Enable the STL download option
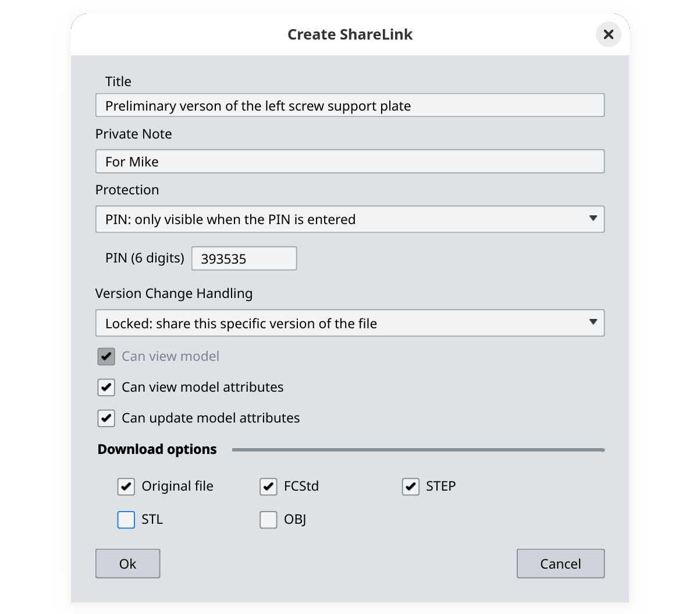Screen dimensions: 700x614 point(126,520)
